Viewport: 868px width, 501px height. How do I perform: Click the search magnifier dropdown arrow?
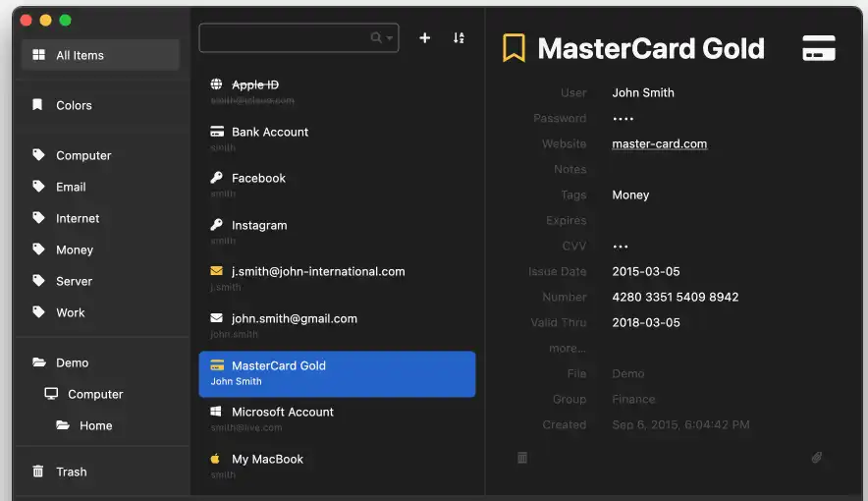pos(390,38)
